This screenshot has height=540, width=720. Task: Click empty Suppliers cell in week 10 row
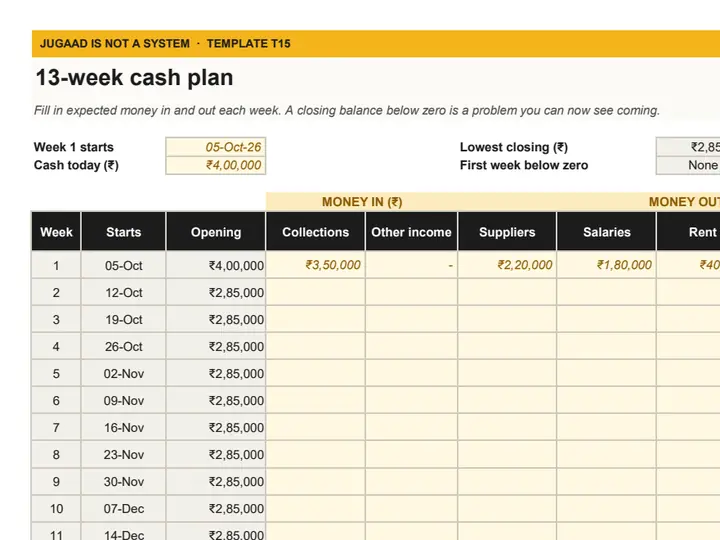click(x=507, y=508)
